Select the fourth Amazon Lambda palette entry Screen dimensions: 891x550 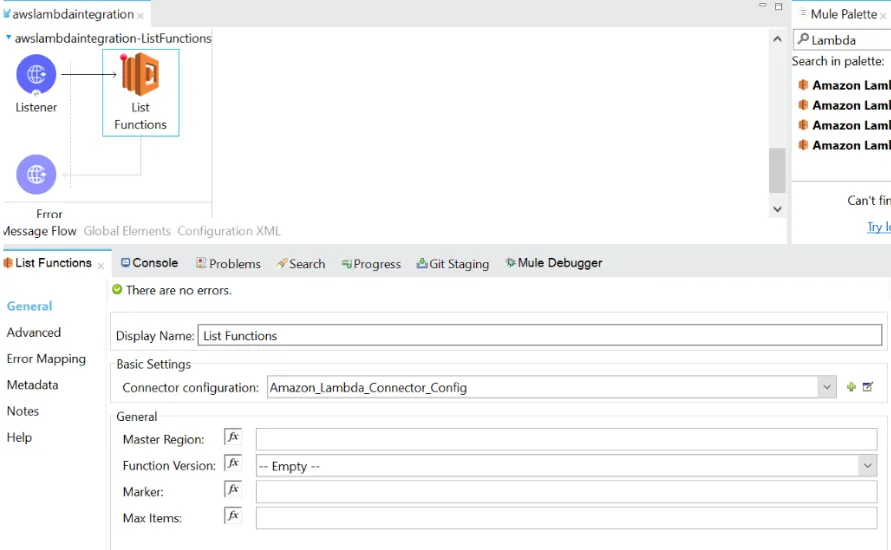click(844, 145)
